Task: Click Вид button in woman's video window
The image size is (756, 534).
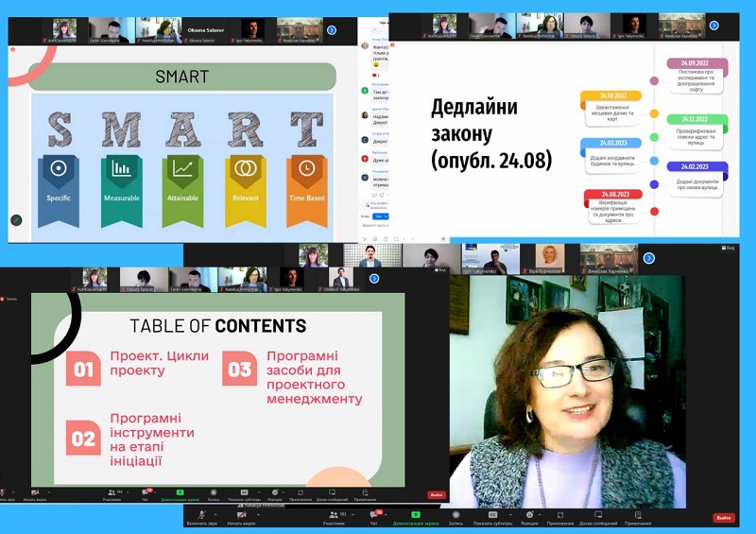Action: (x=728, y=248)
